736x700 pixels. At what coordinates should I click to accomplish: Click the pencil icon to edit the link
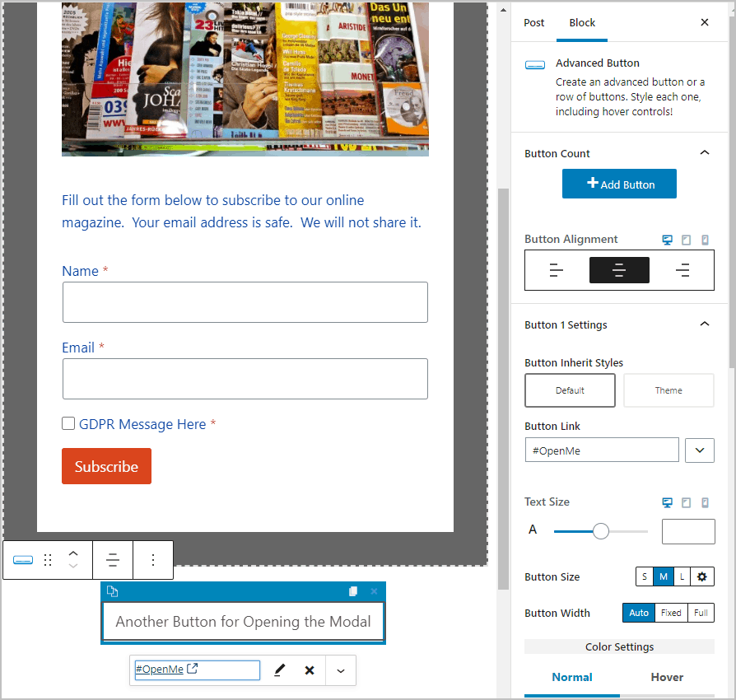(279, 670)
